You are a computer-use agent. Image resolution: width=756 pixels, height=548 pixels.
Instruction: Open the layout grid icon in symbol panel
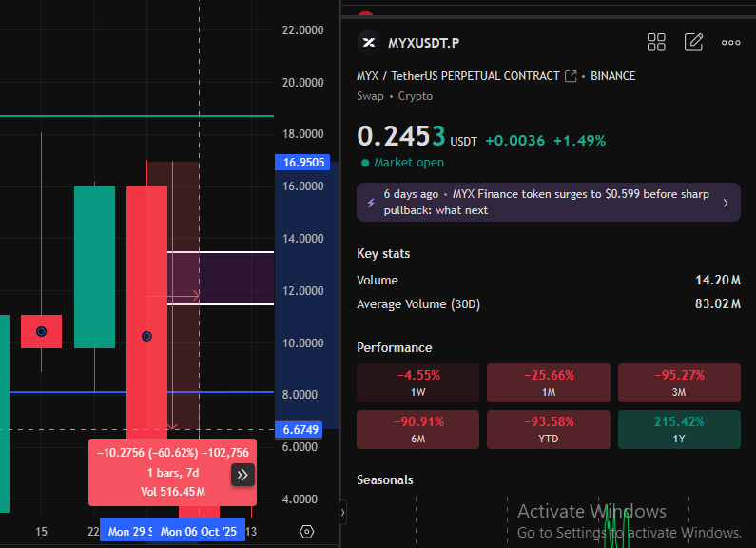[x=656, y=43]
